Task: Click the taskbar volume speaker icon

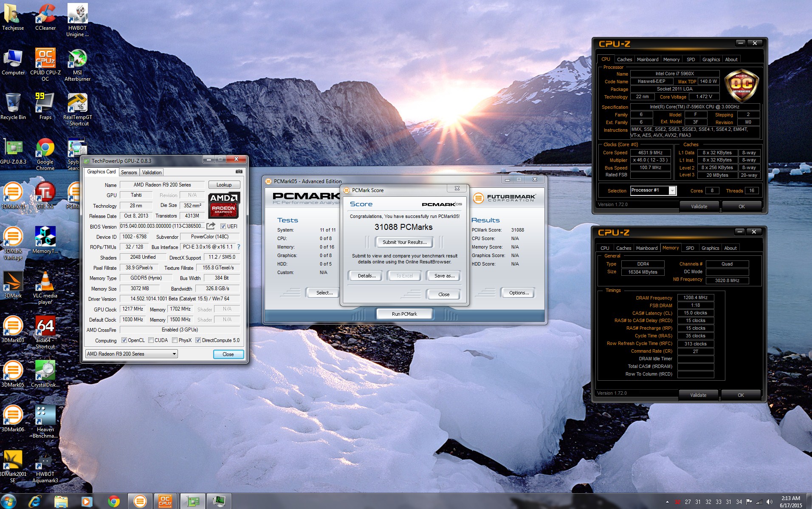Action: [x=770, y=502]
